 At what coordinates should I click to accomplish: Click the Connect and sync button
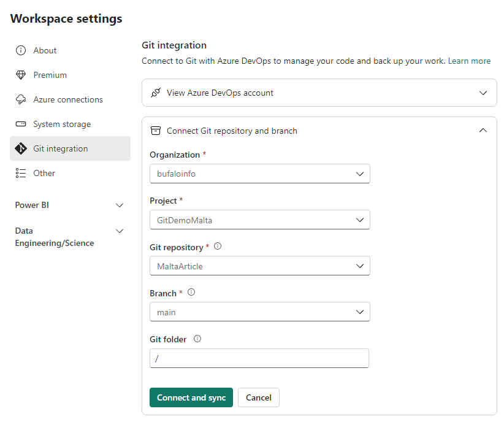tap(191, 397)
